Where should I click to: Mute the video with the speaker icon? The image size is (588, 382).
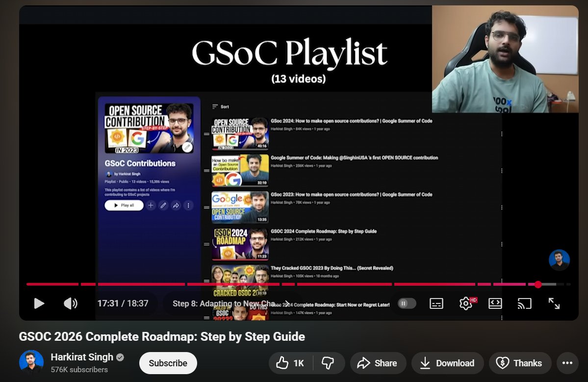pyautogui.click(x=71, y=303)
